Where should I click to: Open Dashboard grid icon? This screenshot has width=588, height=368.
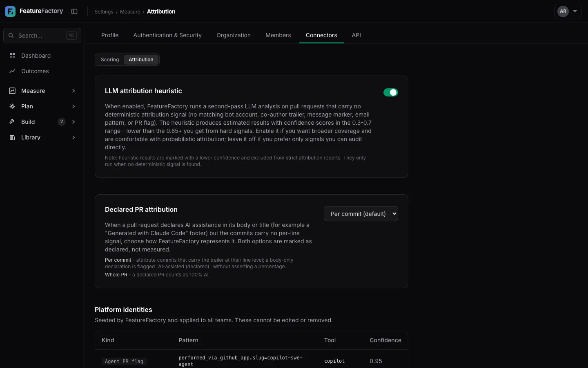pyautogui.click(x=12, y=56)
